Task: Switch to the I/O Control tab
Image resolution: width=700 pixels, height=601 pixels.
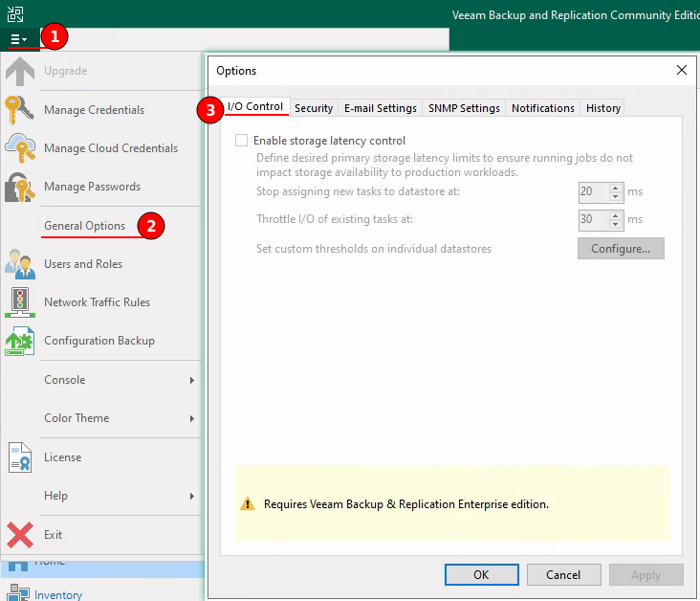Action: 255,107
